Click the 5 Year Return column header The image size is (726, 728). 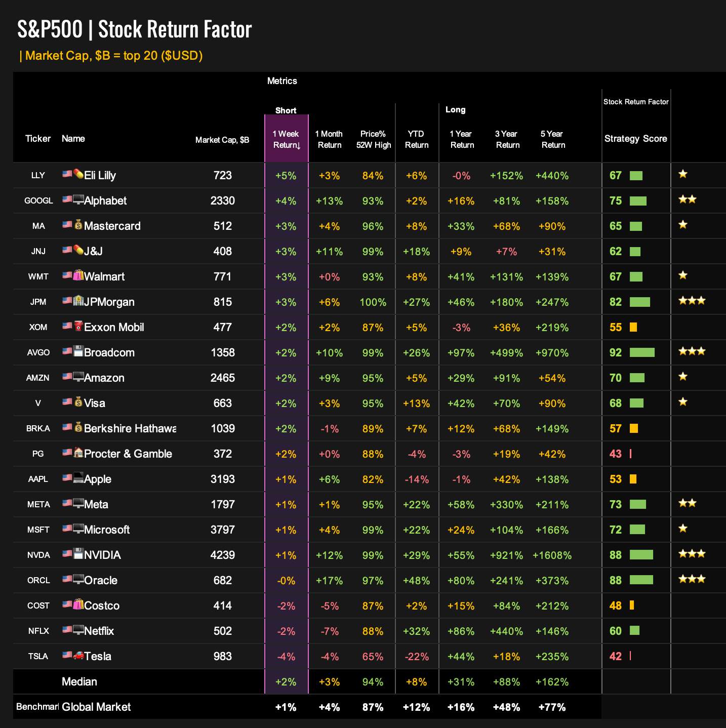(x=552, y=139)
